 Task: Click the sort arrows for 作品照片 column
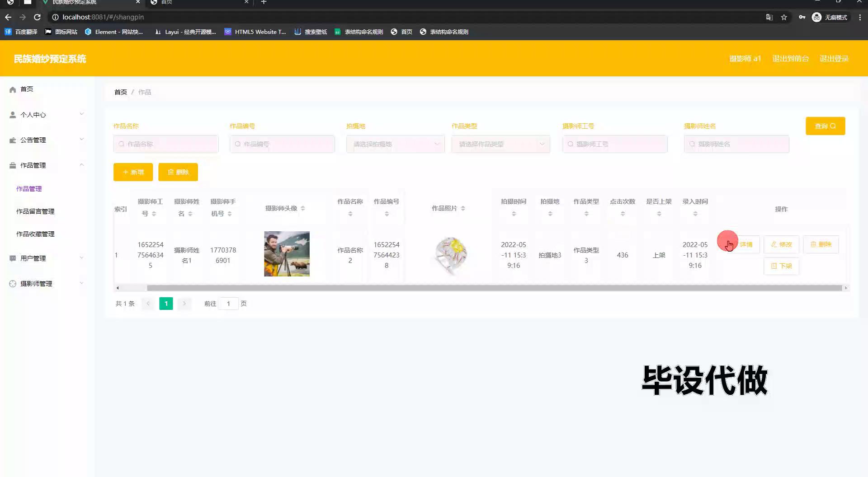click(x=463, y=208)
